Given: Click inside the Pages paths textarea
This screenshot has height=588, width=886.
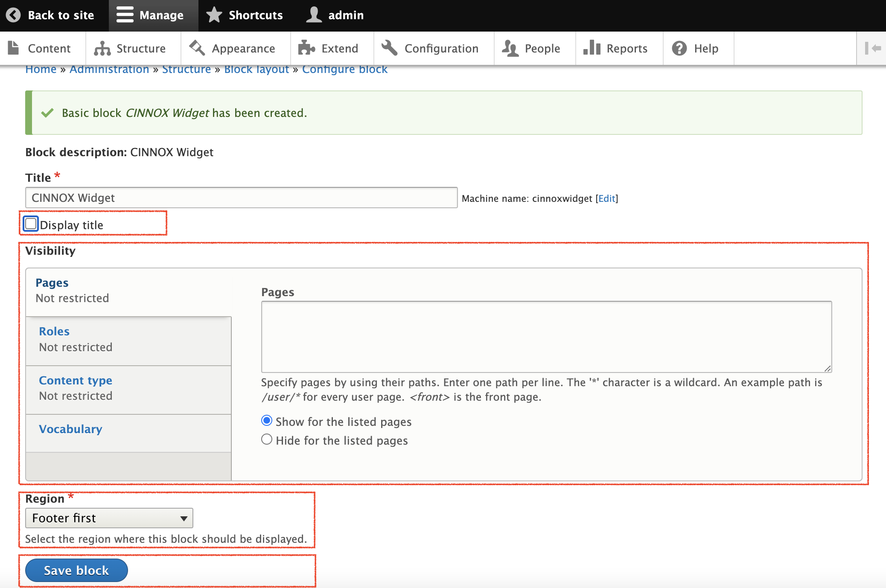Looking at the screenshot, I should point(546,337).
